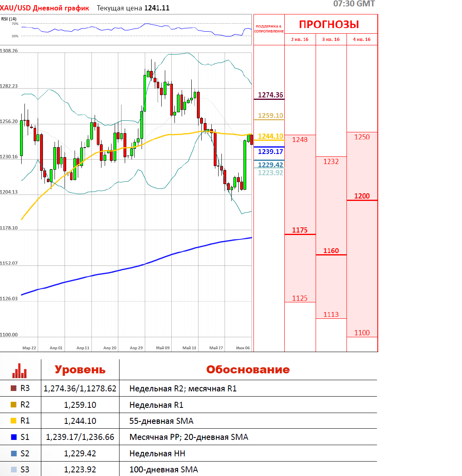Click the S3 light blue color swatch
Image resolution: width=462 pixels, height=476 pixels.
[x=14, y=470]
